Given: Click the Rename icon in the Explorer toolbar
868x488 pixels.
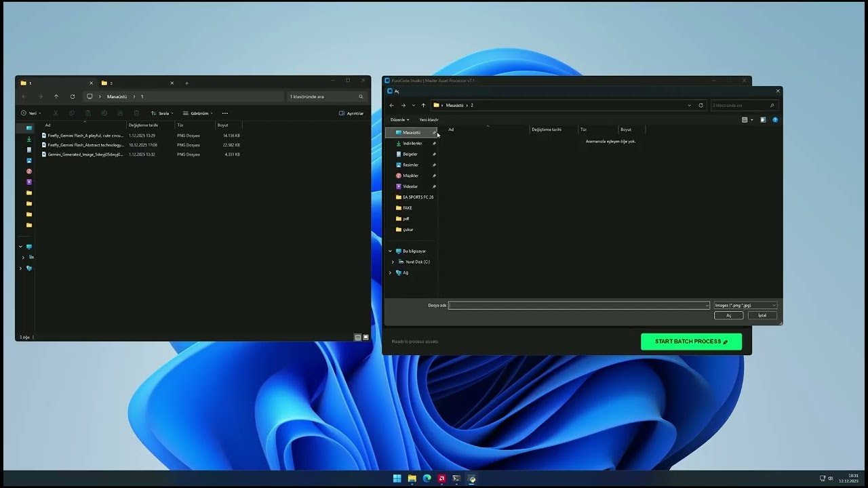Looking at the screenshot, I should (x=104, y=113).
